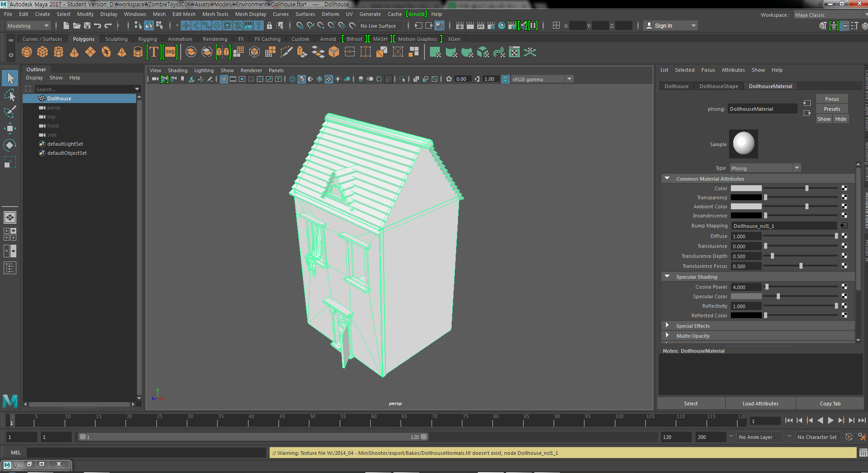Toggle wireframe shading in viewport

tap(292, 79)
